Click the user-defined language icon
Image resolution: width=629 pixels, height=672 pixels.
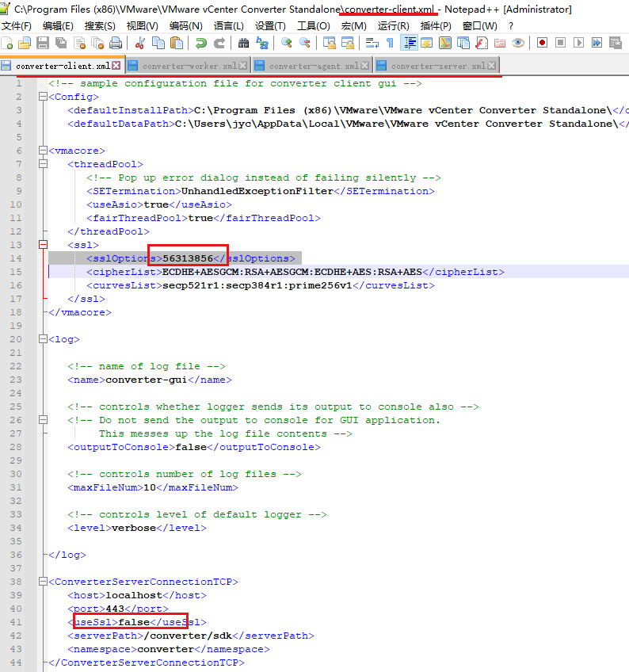click(427, 43)
